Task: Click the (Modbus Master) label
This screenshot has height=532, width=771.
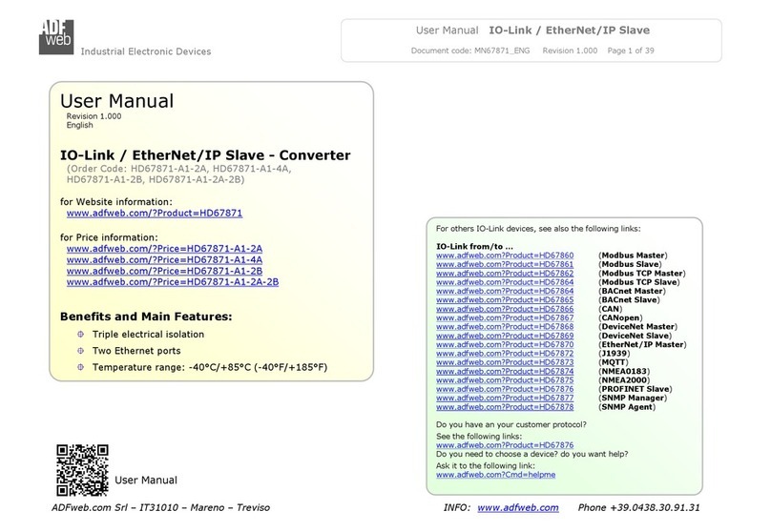Action: tap(633, 256)
